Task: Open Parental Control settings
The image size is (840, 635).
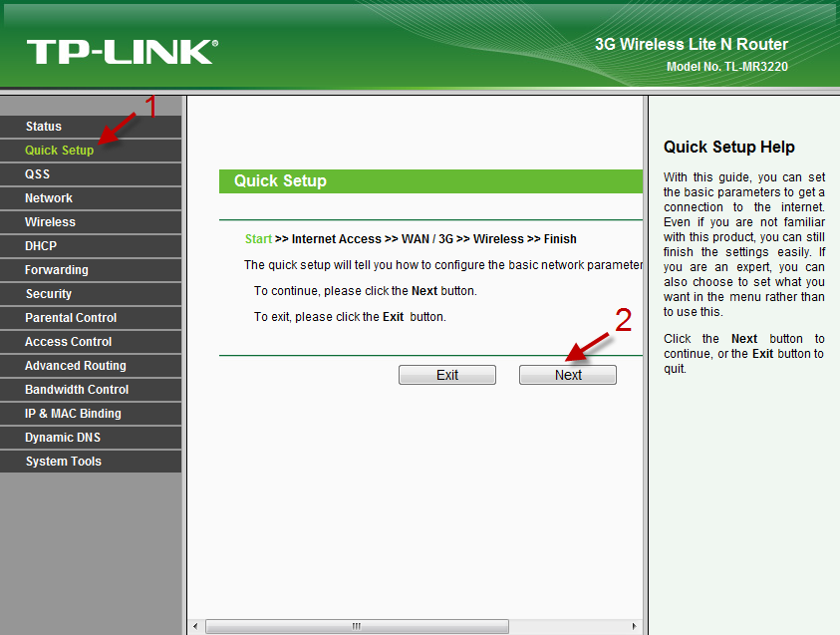Action: point(91,318)
